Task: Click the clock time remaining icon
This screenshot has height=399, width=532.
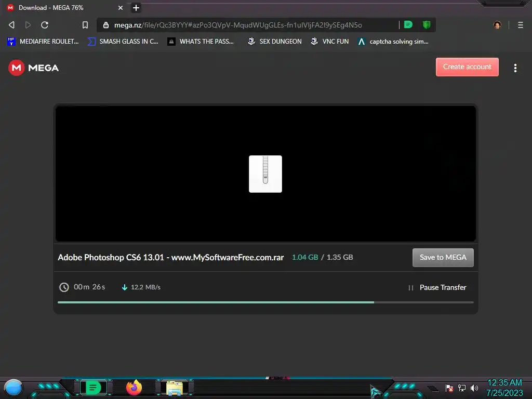Action: tap(64, 287)
